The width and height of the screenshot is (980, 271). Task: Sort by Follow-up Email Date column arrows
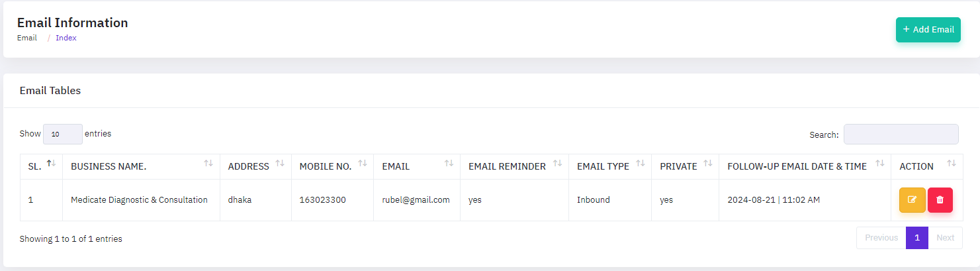point(879,164)
